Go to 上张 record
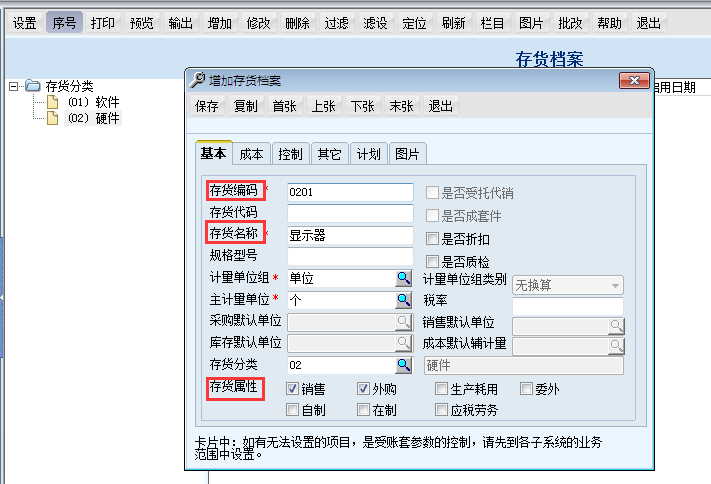This screenshot has width=711, height=484. click(x=324, y=106)
